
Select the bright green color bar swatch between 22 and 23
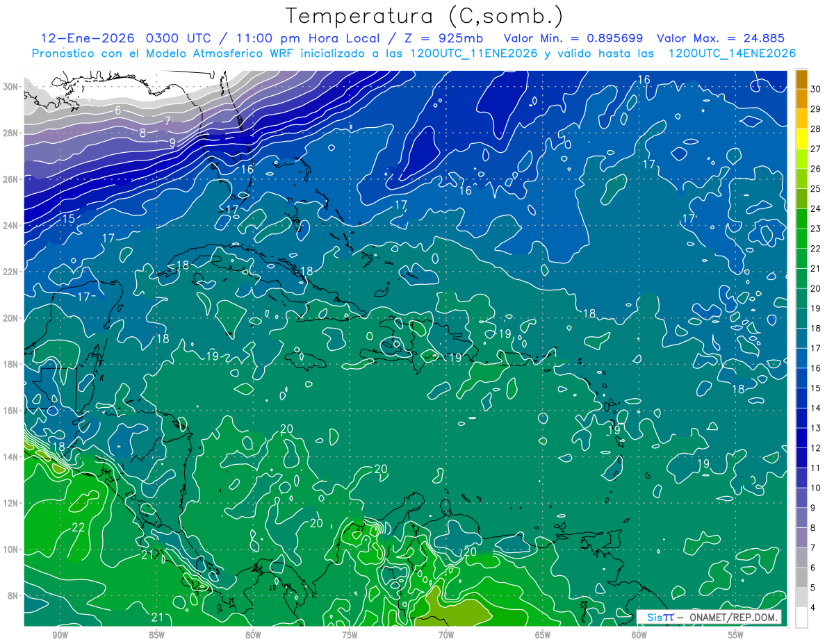[x=801, y=238]
